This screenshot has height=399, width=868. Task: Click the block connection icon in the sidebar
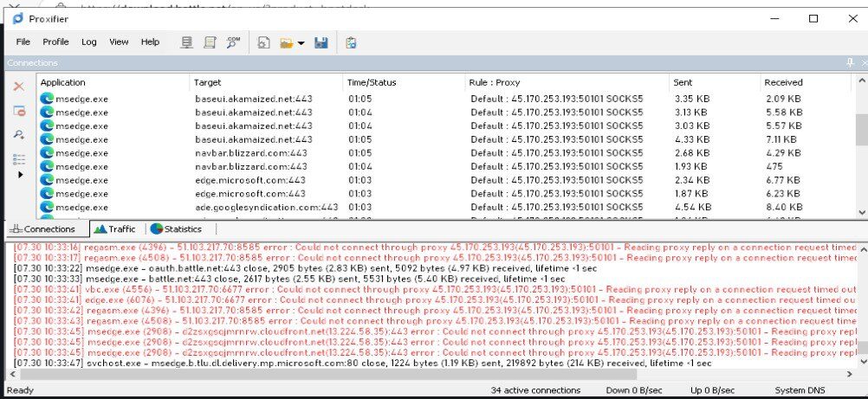(x=18, y=111)
